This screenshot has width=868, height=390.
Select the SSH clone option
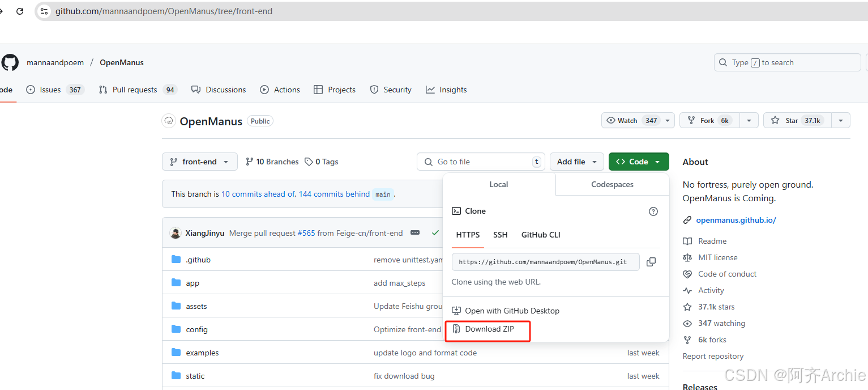tap(501, 235)
